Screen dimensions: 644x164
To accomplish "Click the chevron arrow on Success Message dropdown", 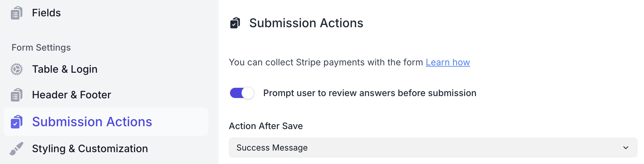I will click(x=626, y=148).
